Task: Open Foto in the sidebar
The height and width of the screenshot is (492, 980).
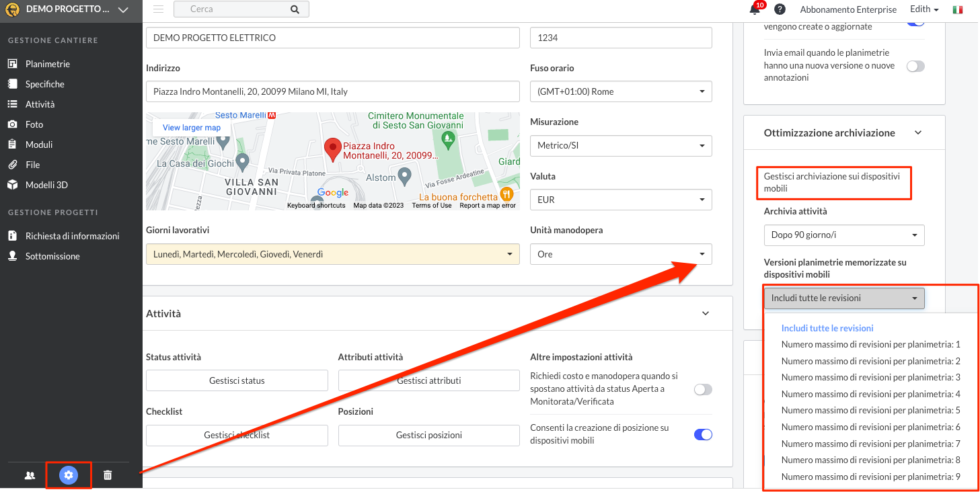Action: [x=34, y=124]
